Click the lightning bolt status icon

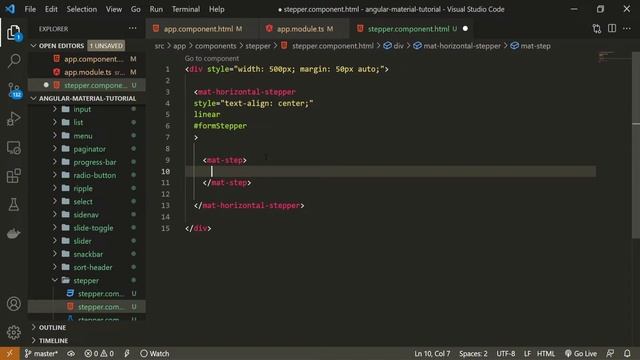[x=127, y=353]
